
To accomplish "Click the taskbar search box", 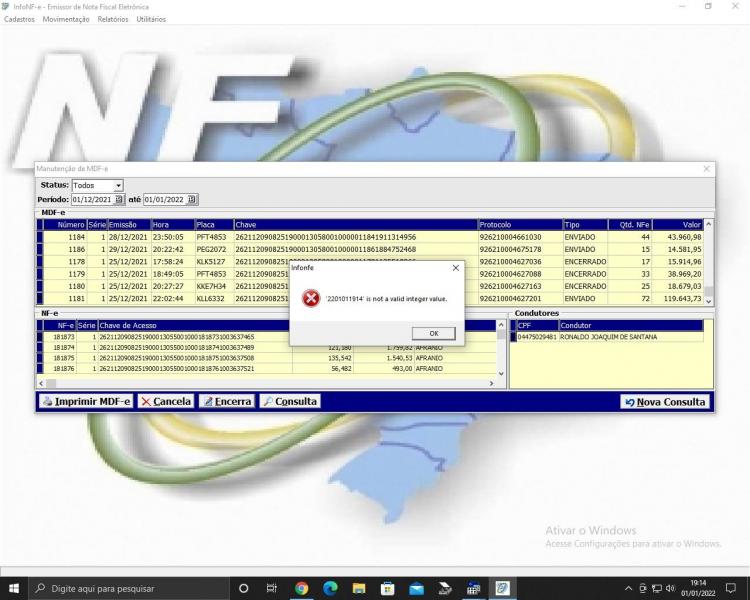I will coord(129,588).
